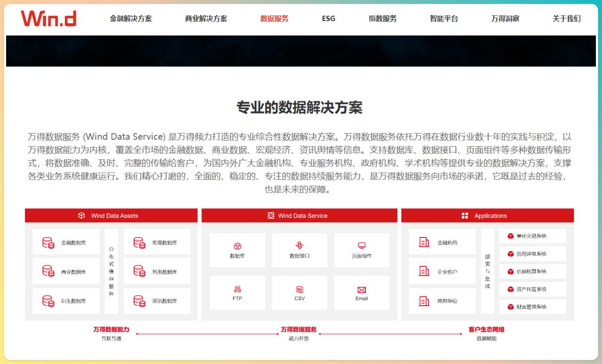Click the 资产托管系统 cube icon
This screenshot has height=364, width=602.
(x=511, y=289)
